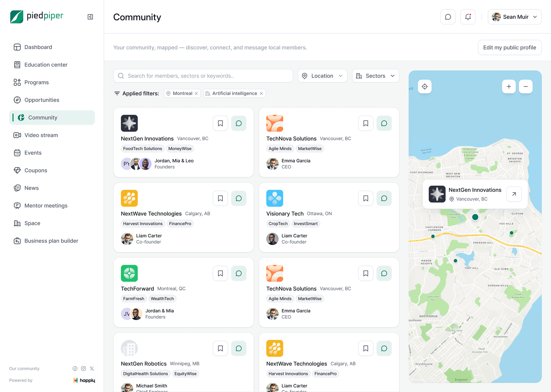Open Dashboard in sidebar
The height and width of the screenshot is (392, 551).
point(52,47)
